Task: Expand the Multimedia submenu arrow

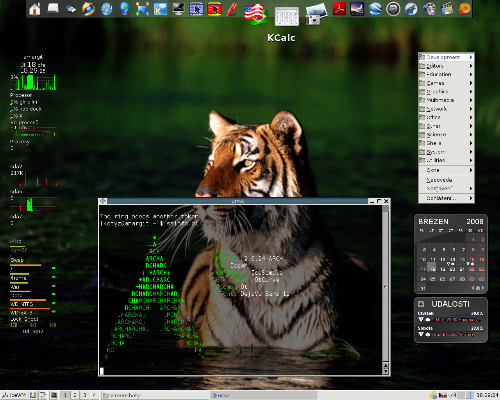Action: 471,100
